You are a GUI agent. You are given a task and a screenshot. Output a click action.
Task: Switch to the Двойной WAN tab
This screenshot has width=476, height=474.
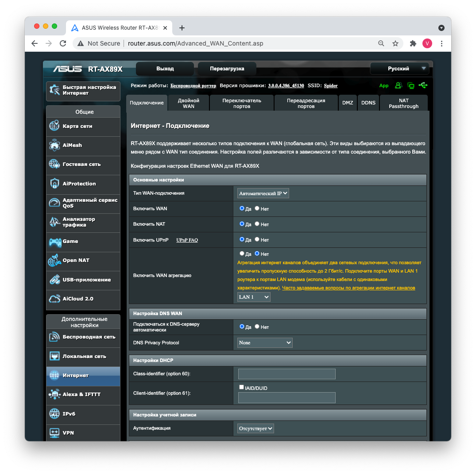tap(189, 103)
